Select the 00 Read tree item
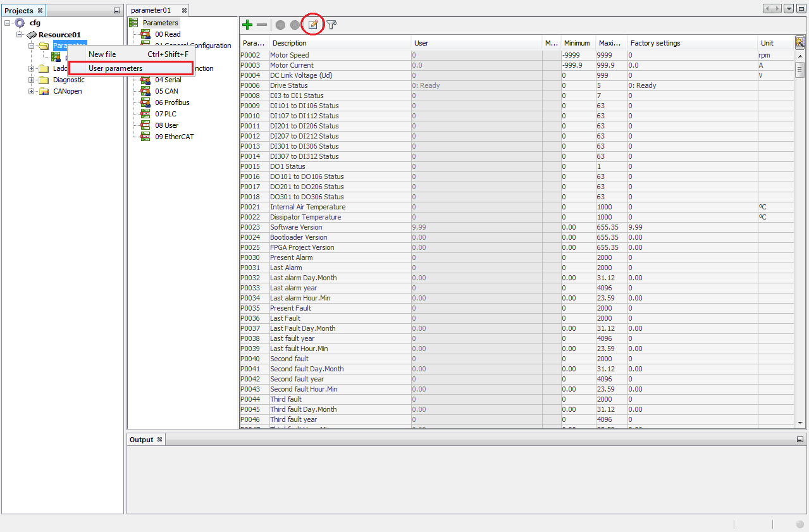Screen dimensions: 809x532 [x=168, y=34]
